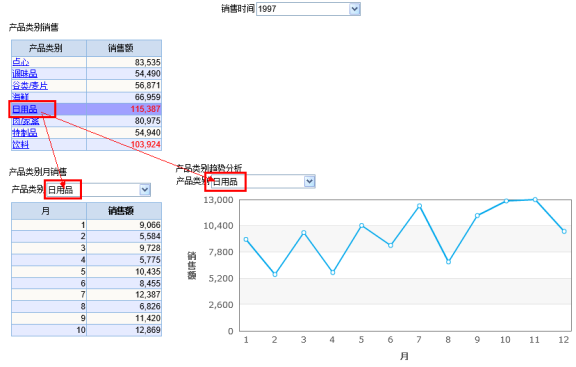The image size is (576, 367).
Task: Expand the 产品类别 dropdown above the monthly table
Action: [145, 190]
